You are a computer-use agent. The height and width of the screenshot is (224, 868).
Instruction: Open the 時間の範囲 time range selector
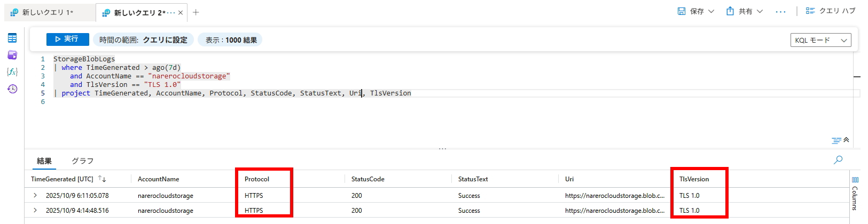coord(143,40)
